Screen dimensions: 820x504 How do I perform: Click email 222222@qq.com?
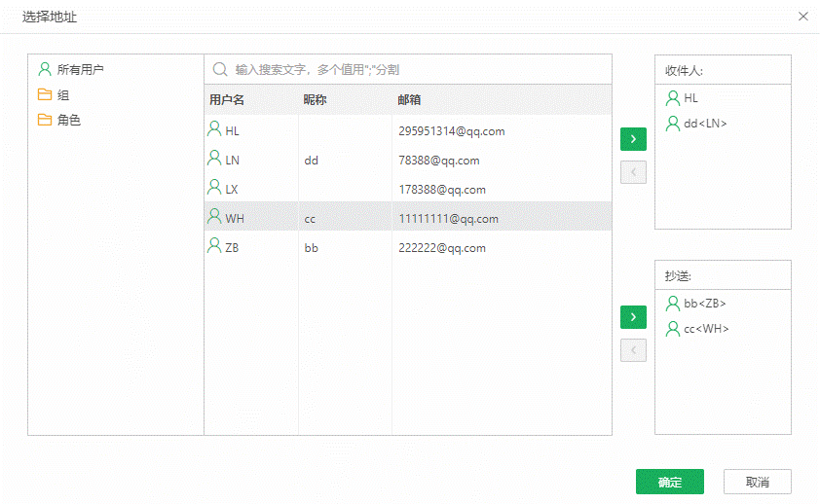point(442,248)
